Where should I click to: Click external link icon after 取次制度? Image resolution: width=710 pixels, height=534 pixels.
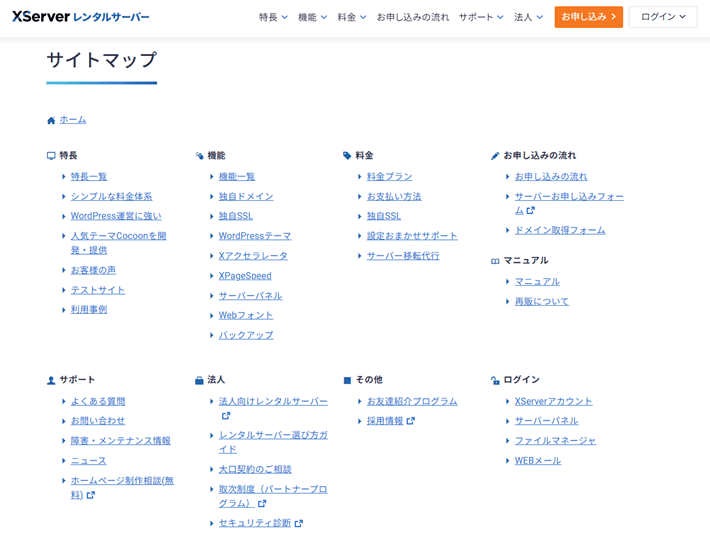pos(262,503)
